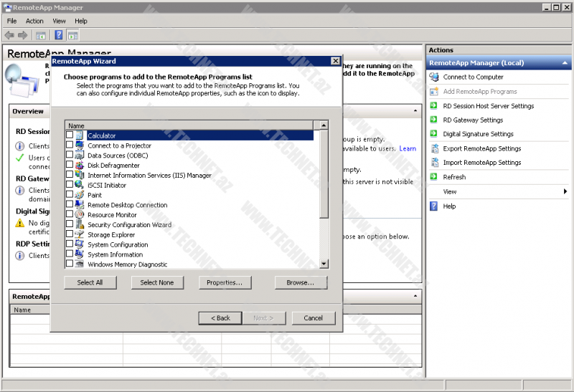Expand the View submenu arrow in Actions
The width and height of the screenshot is (574, 392).
point(565,192)
